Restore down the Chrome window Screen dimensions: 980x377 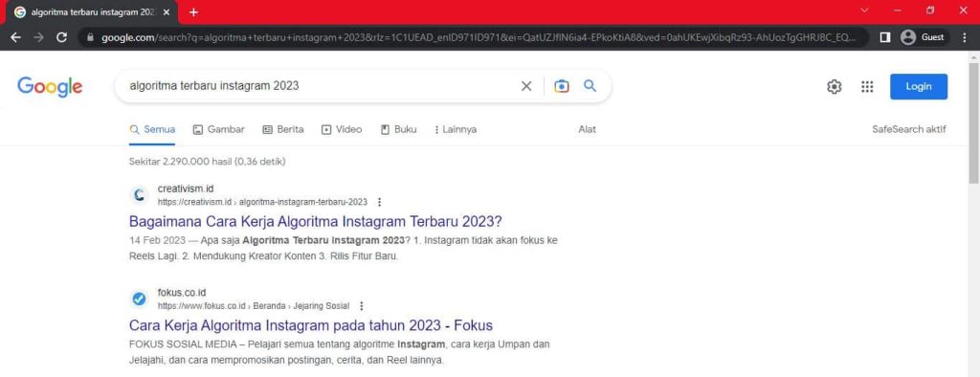pos(930,11)
